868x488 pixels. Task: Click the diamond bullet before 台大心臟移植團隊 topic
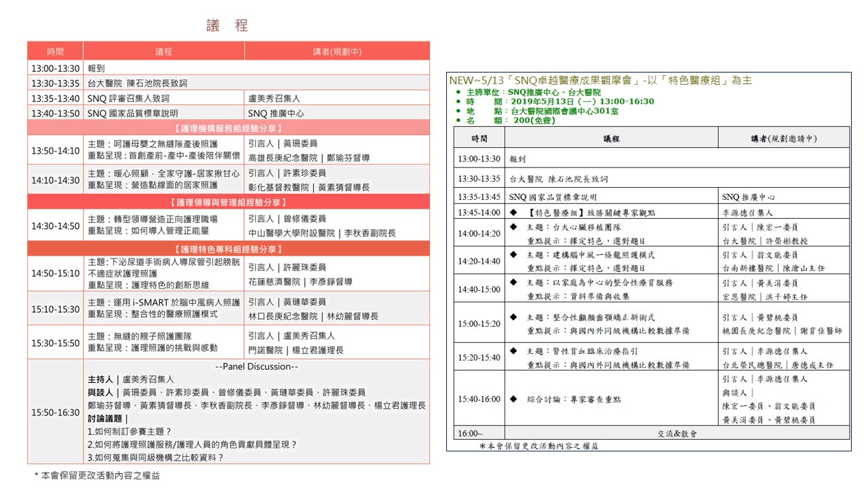(x=513, y=227)
